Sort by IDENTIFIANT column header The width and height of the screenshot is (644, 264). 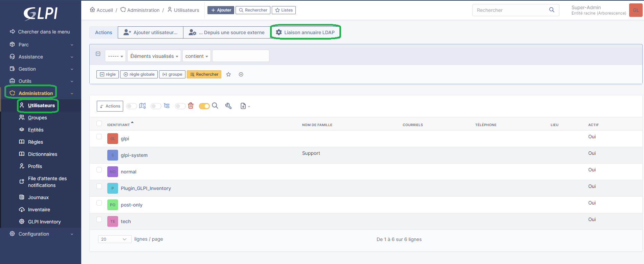pos(118,125)
